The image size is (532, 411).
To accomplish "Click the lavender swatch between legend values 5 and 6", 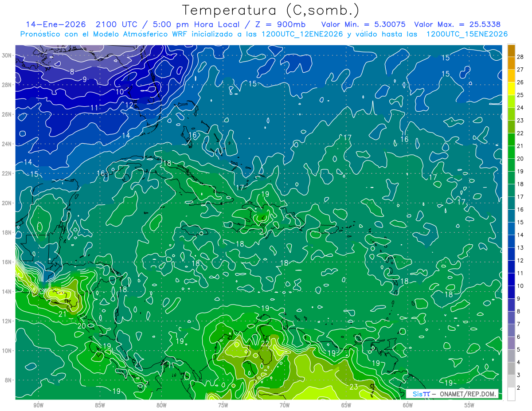I will point(511,343).
